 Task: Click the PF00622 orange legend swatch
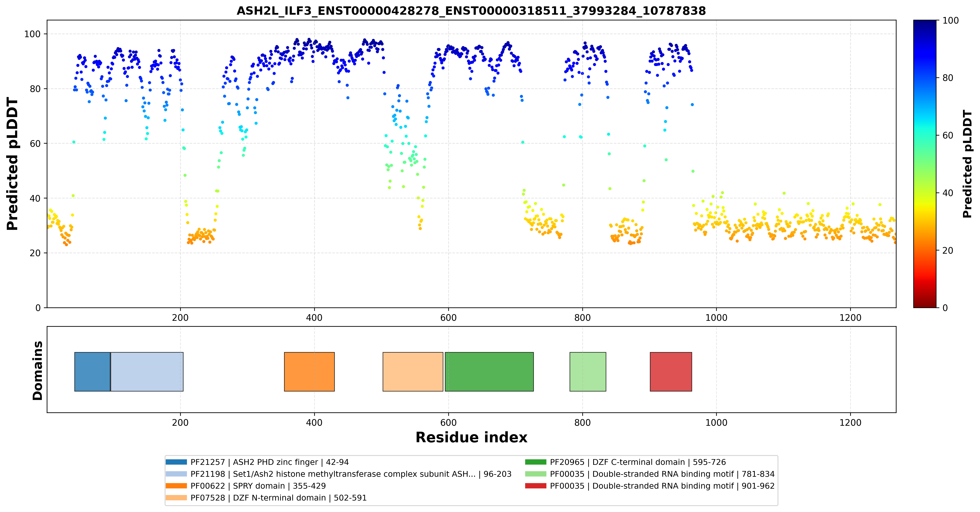(176, 486)
